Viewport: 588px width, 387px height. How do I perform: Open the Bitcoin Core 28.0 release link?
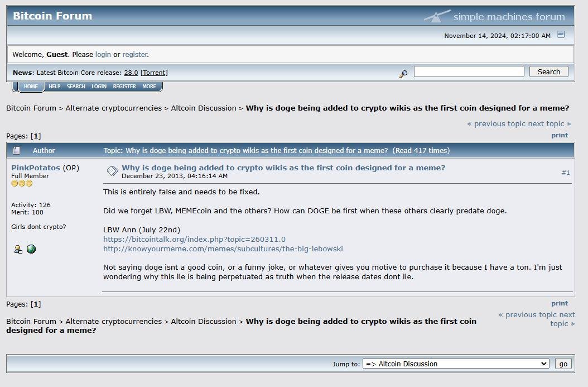[x=131, y=73]
